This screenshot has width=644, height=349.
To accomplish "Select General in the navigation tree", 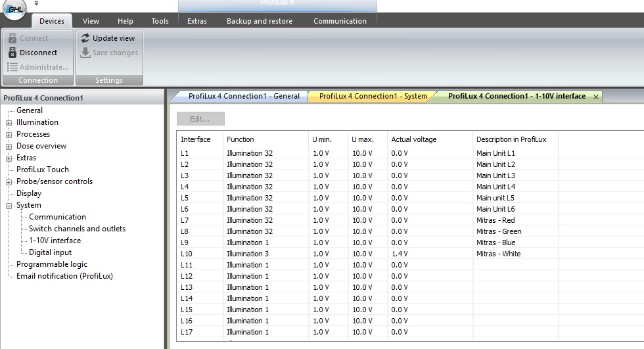I will [30, 110].
